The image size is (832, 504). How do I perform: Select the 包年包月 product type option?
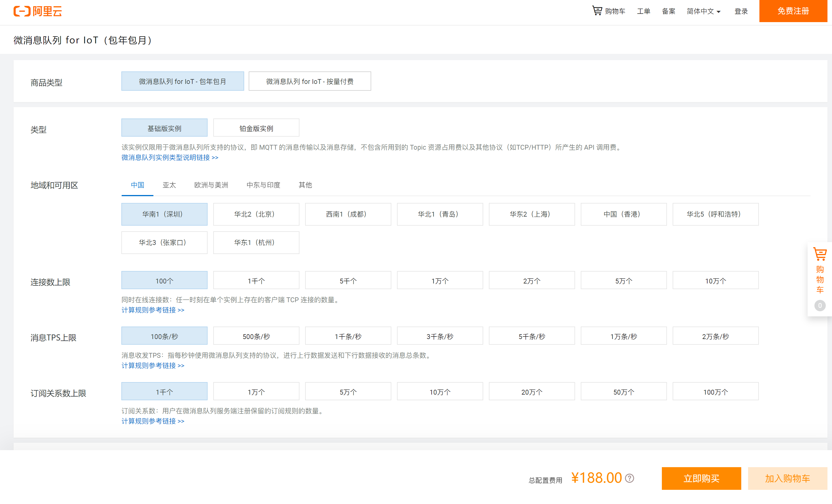pos(183,81)
